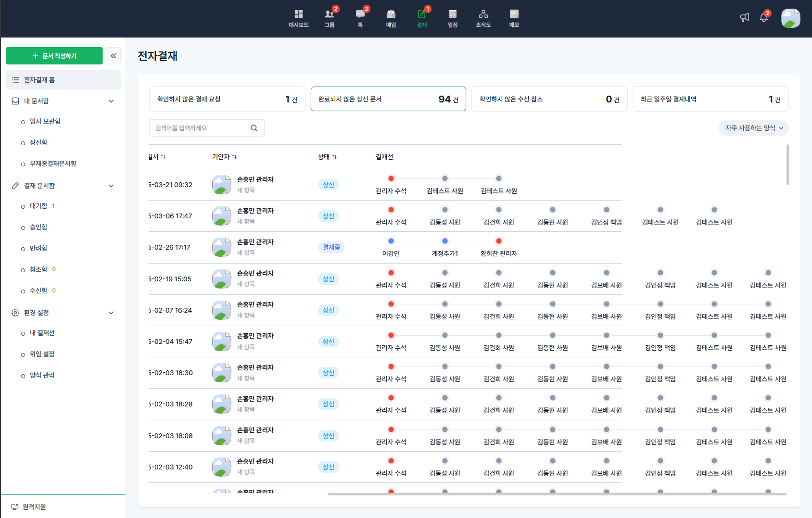Open the 그룹 icon showing 2 notifications
The image size is (812, 518).
tap(329, 18)
